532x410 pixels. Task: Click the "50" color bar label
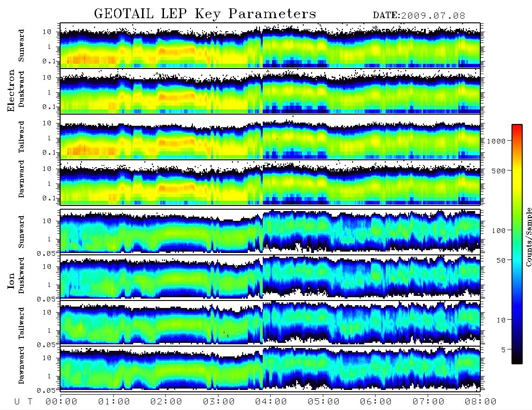pyautogui.click(x=501, y=260)
